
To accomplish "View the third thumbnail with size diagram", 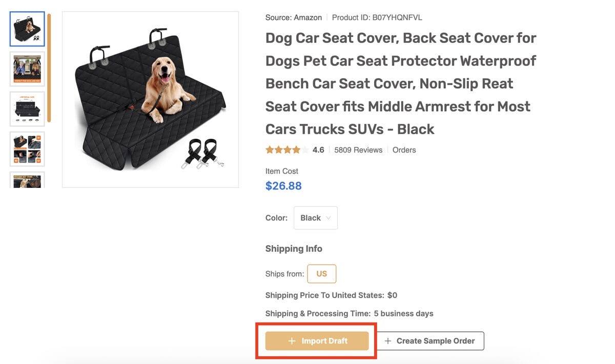I will (27, 109).
